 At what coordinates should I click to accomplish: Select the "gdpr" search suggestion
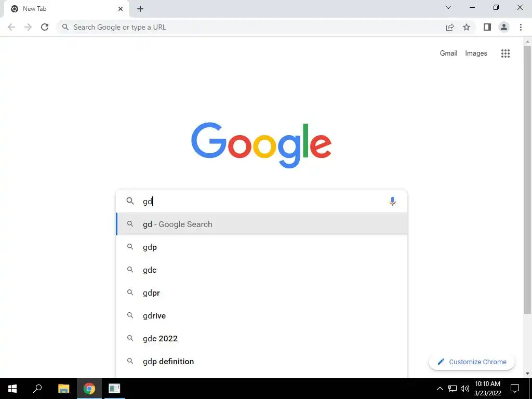click(262, 293)
